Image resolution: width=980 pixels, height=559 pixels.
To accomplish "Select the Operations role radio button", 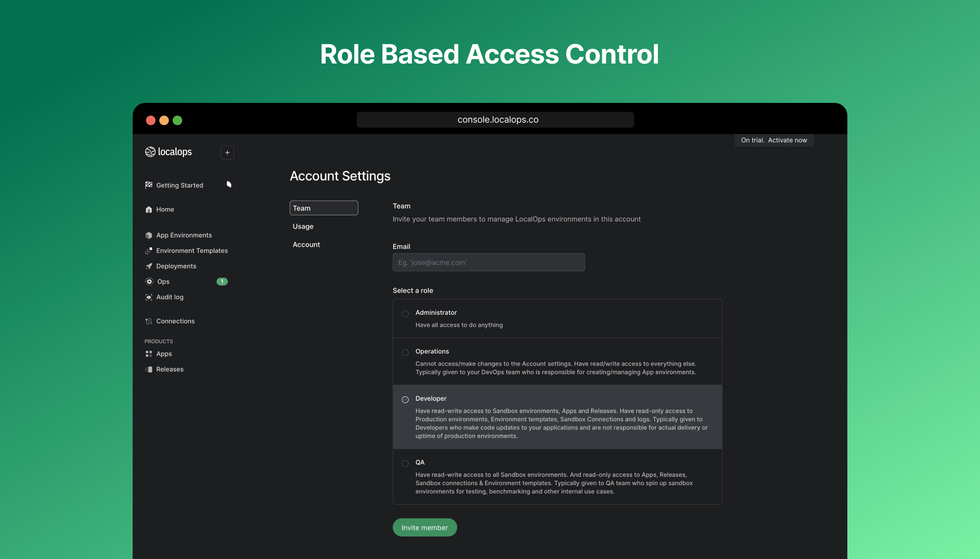I will coord(405,353).
